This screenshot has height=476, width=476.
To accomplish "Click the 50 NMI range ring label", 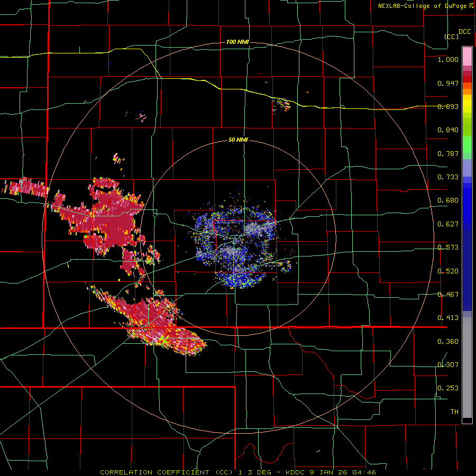I will tap(237, 140).
